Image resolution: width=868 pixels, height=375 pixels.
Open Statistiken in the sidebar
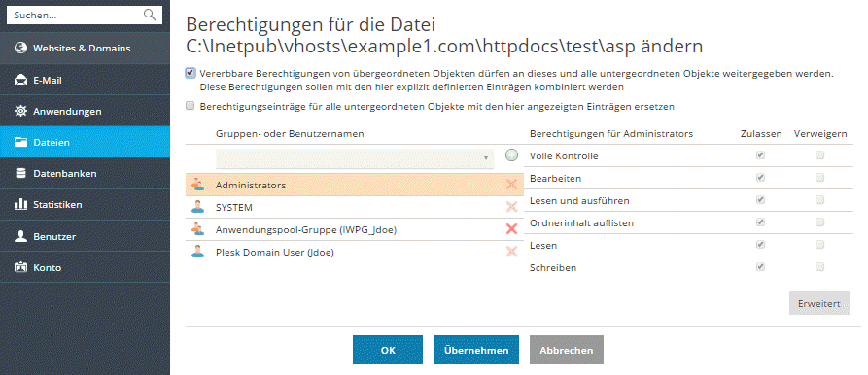tap(85, 205)
